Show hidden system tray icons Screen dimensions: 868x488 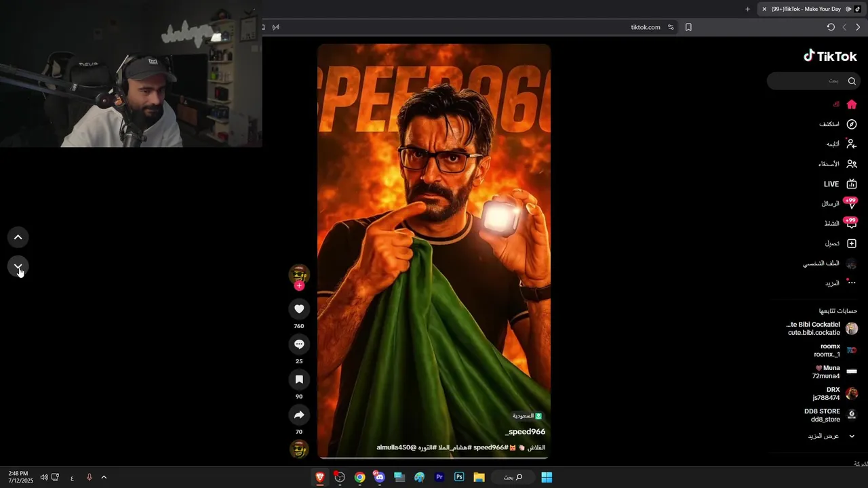(104, 477)
